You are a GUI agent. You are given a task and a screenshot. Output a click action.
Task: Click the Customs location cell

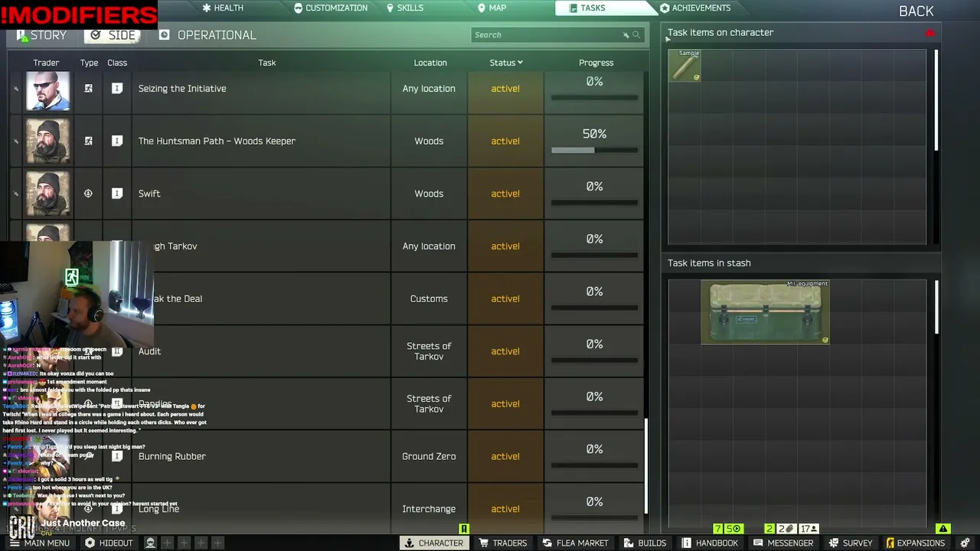pyautogui.click(x=429, y=298)
